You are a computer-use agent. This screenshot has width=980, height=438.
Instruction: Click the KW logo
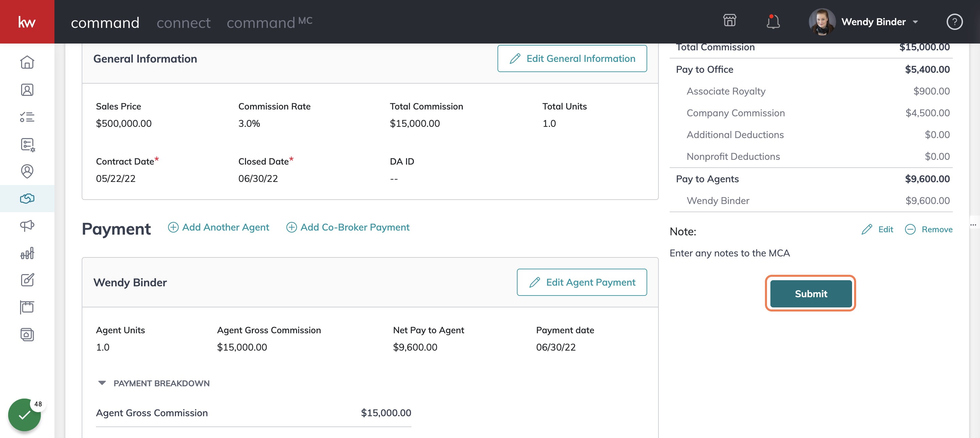(x=27, y=22)
